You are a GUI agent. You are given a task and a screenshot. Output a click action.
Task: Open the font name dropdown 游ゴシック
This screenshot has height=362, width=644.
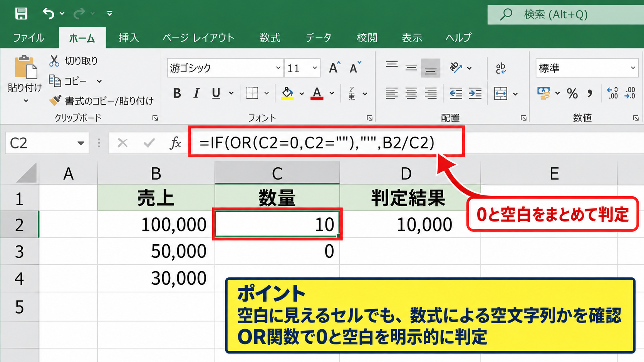278,68
